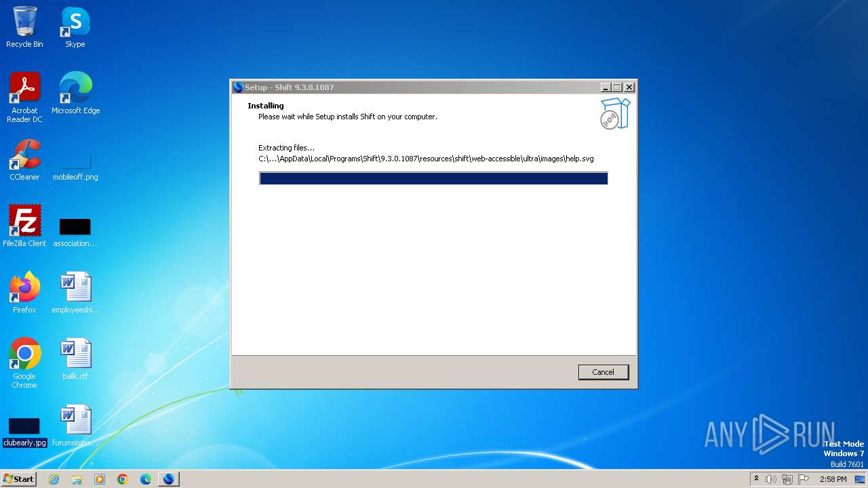Select the Firefox desktop shortcut
The width and height of the screenshot is (868, 488).
point(24,293)
